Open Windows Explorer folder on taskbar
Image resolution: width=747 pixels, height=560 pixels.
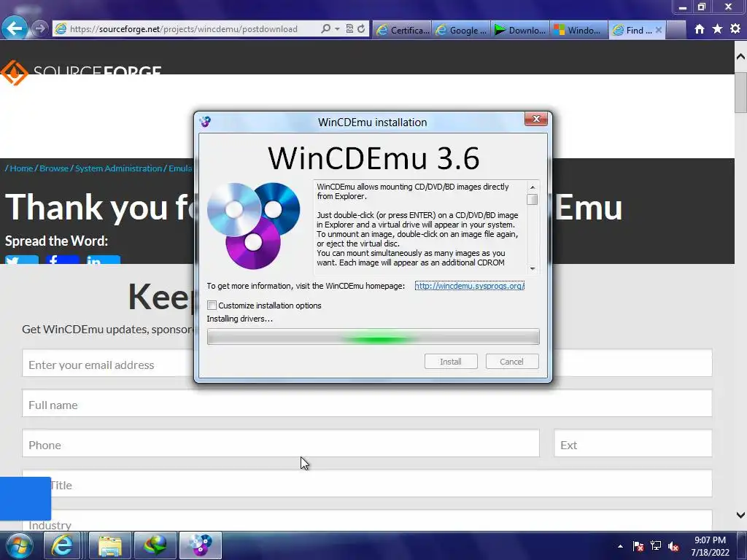(110, 545)
